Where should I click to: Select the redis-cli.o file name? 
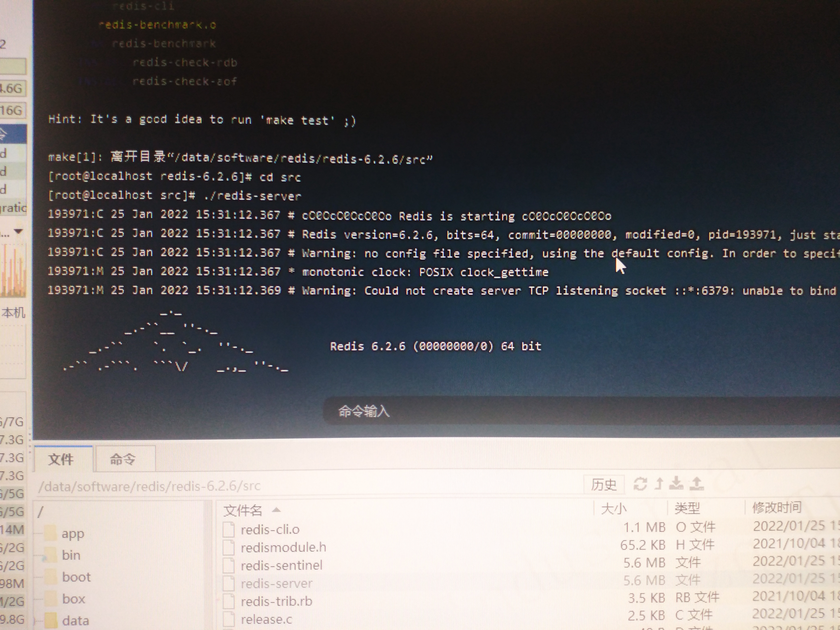coord(270,529)
